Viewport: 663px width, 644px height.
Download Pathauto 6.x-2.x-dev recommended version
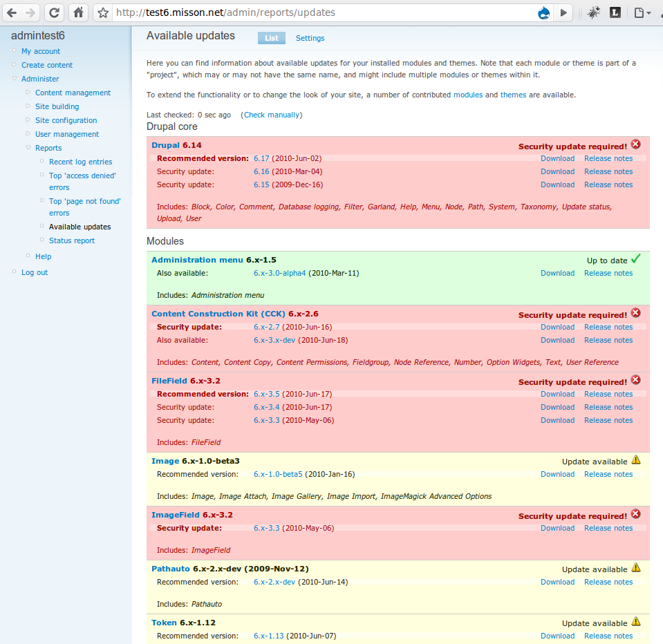coord(558,583)
